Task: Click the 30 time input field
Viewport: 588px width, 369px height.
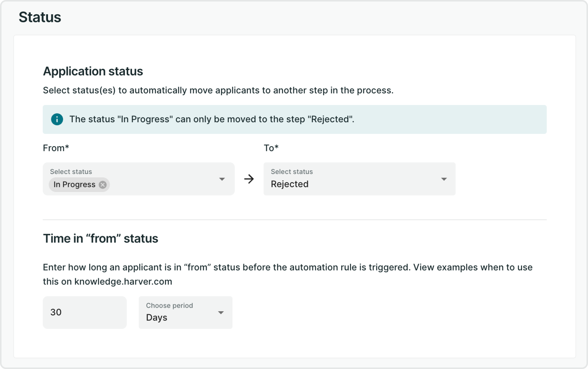Action: click(x=84, y=312)
